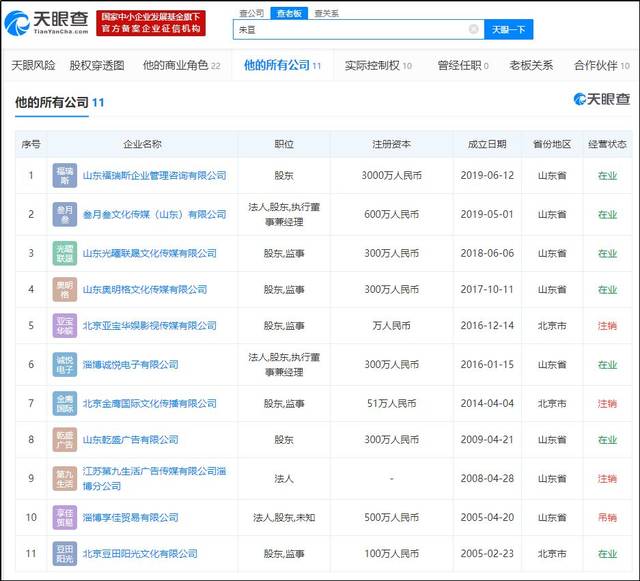The width and height of the screenshot is (640, 581).
Task: Click the 乾盛广告 company logo badge
Action: (64, 439)
